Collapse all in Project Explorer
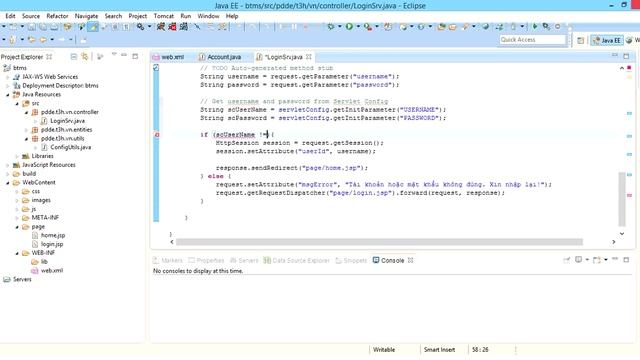This screenshot has width=640, height=360. (x=74, y=57)
